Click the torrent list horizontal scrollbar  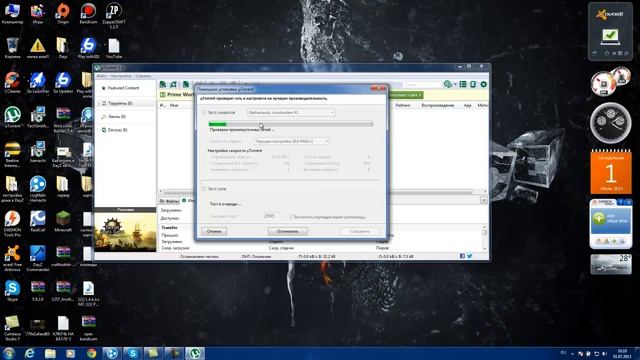pos(323,191)
